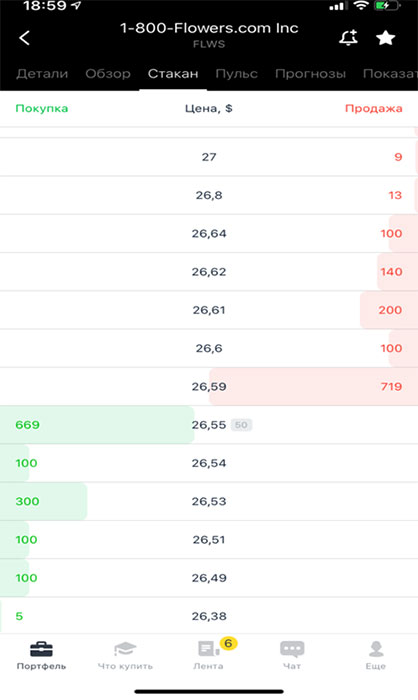Select the 669 buy order bar

click(x=97, y=425)
